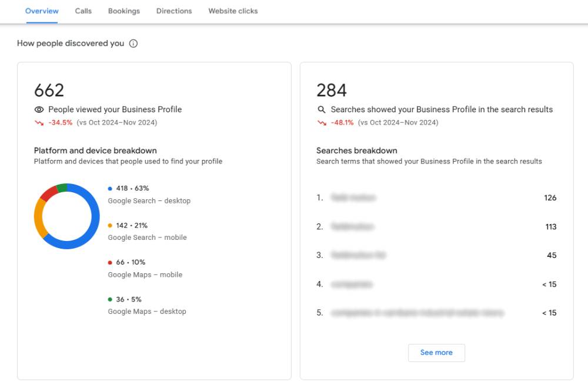Click People viewed your Business Profile text

point(115,109)
